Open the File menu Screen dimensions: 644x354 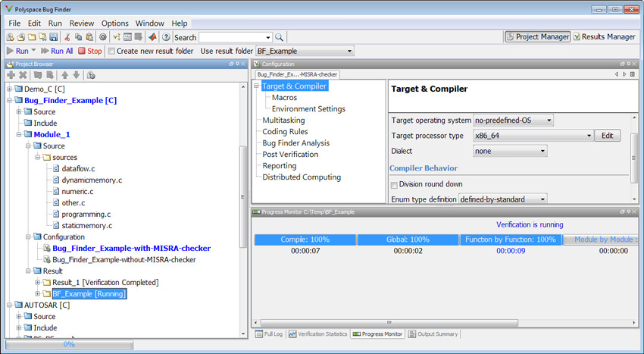click(x=14, y=23)
